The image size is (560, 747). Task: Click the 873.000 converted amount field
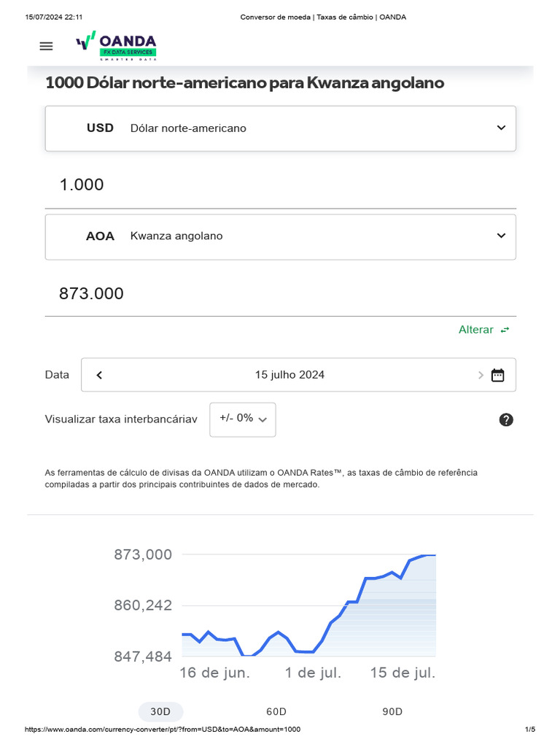[280, 294]
